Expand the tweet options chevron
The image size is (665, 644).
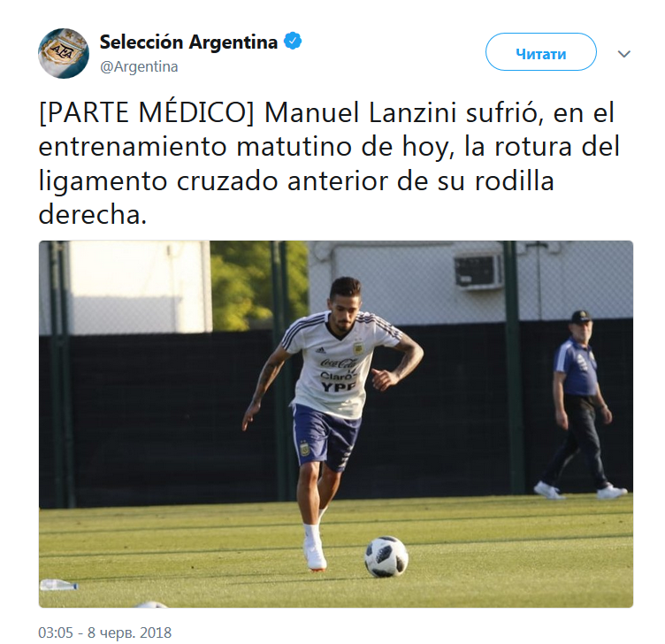click(623, 54)
